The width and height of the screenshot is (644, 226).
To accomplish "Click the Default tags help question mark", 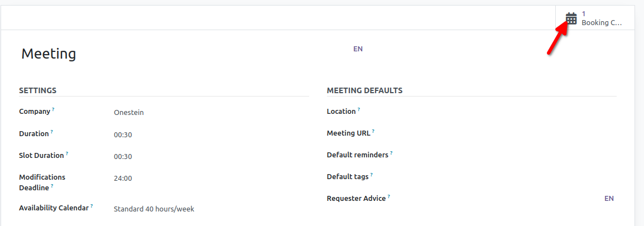I will click(x=372, y=175).
